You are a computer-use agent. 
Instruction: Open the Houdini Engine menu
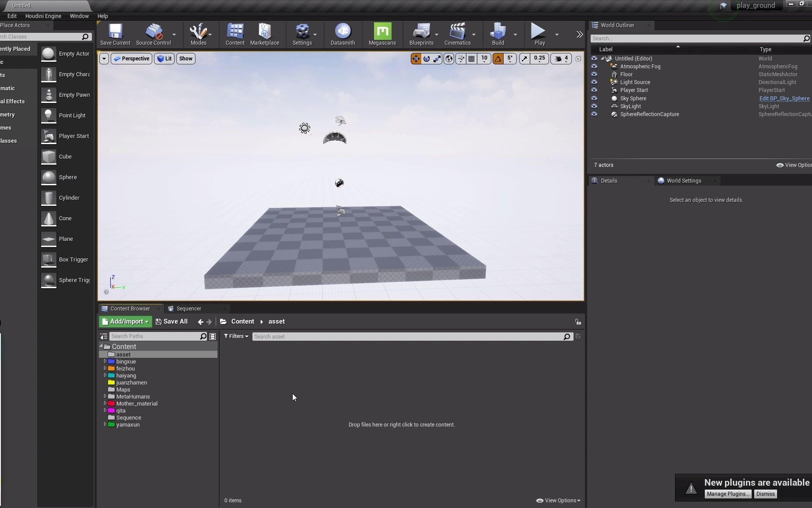coord(43,16)
